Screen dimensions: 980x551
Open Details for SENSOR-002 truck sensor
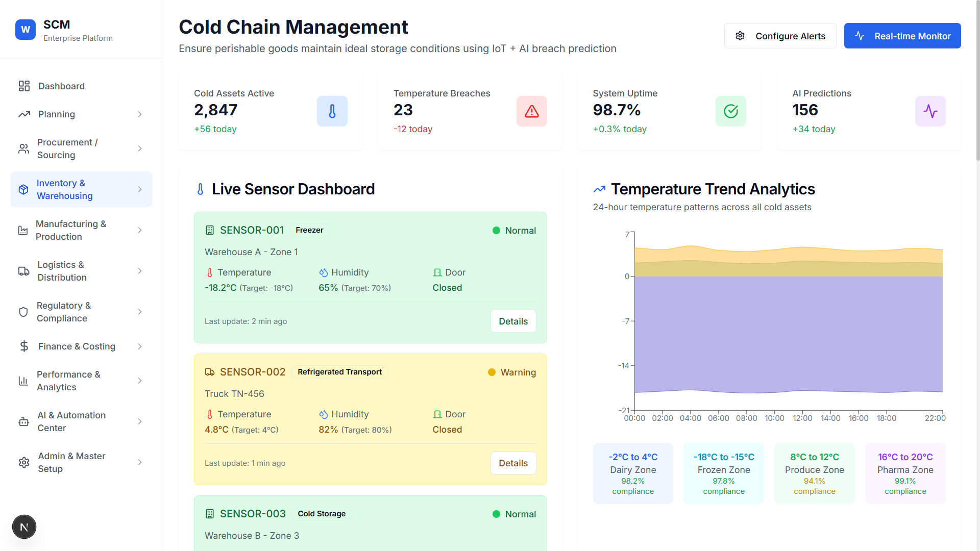[x=513, y=463]
